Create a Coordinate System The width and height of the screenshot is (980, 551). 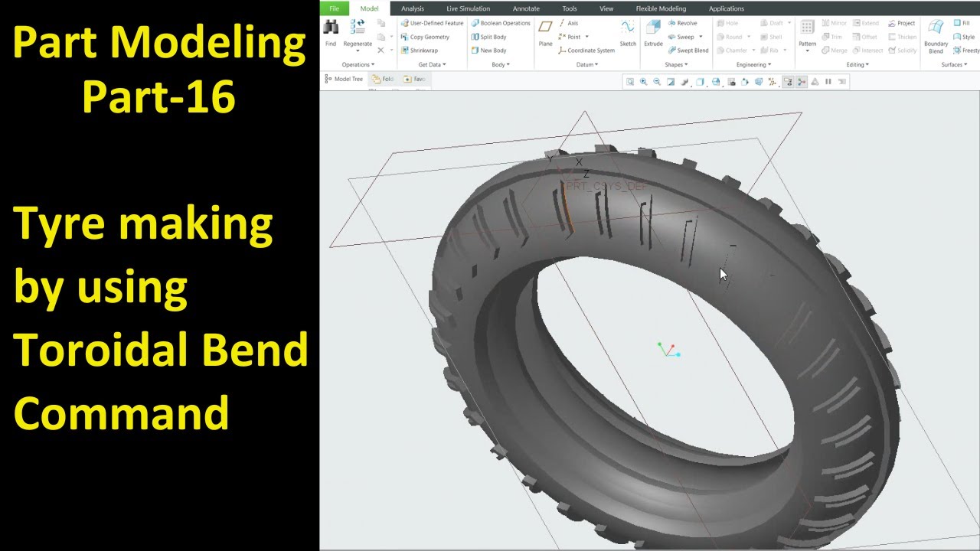tap(586, 51)
